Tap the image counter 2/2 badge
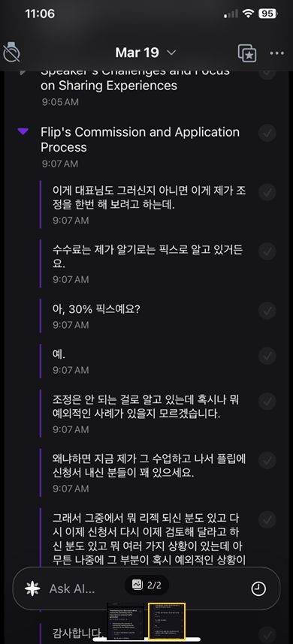The height and width of the screenshot is (644, 293). point(146,585)
